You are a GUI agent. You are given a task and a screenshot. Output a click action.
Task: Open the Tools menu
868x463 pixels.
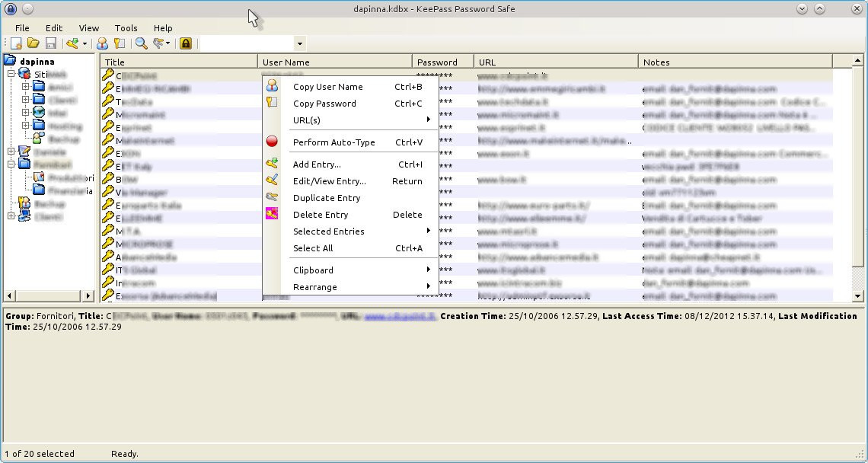tap(126, 28)
